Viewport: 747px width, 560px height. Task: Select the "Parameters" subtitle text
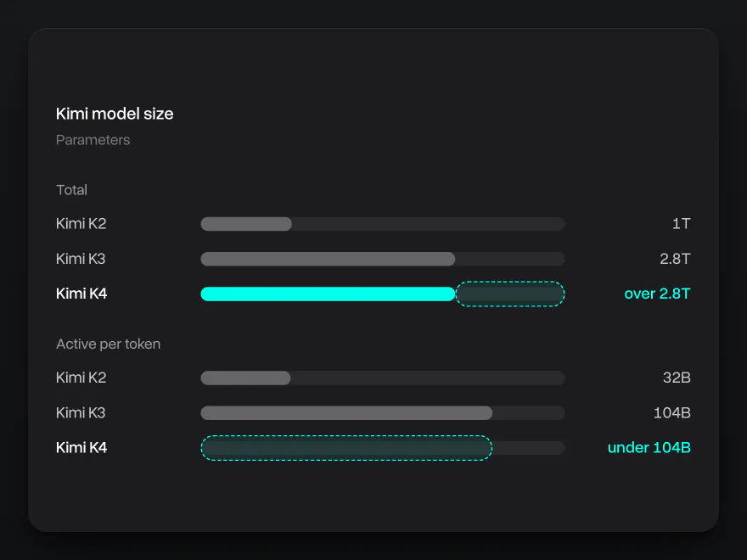[93, 140]
